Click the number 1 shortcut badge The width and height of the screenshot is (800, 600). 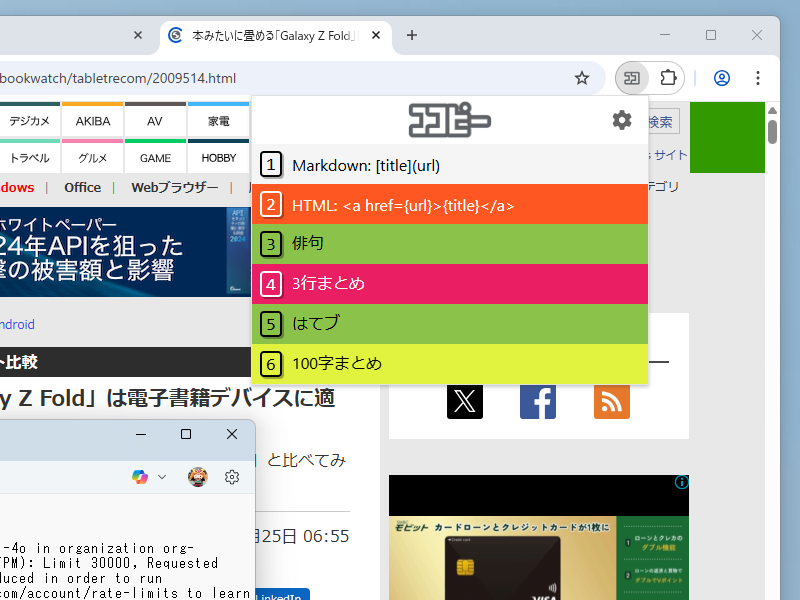[271, 165]
